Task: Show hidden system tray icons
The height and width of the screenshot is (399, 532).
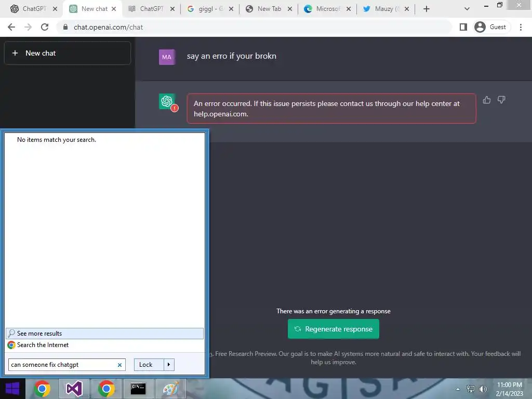Action: click(458, 389)
